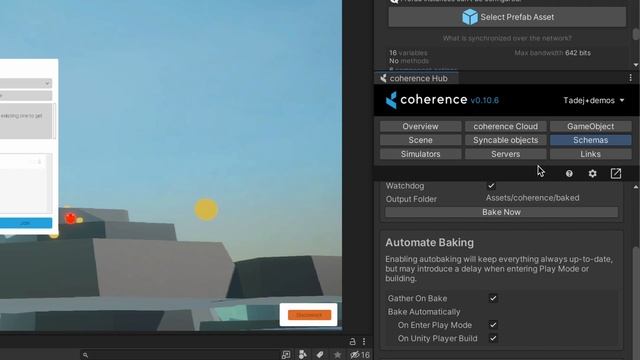Click the Automate Baking heading

click(x=429, y=242)
